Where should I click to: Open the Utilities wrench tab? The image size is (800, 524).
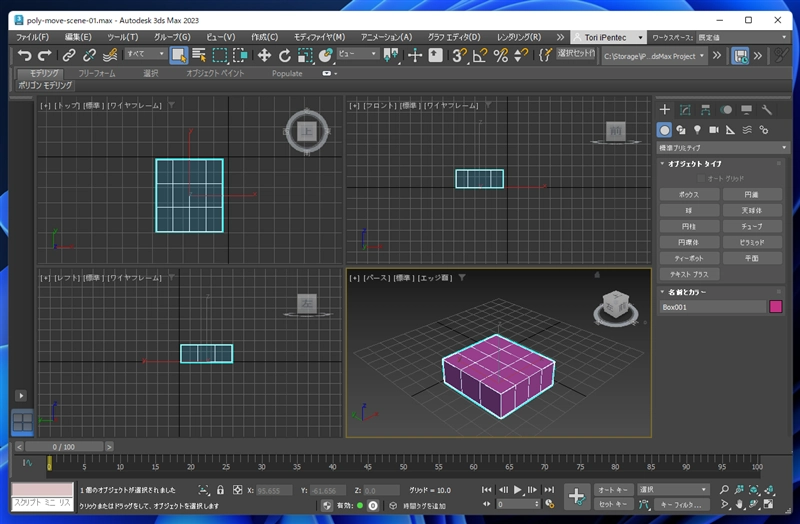tap(766, 110)
